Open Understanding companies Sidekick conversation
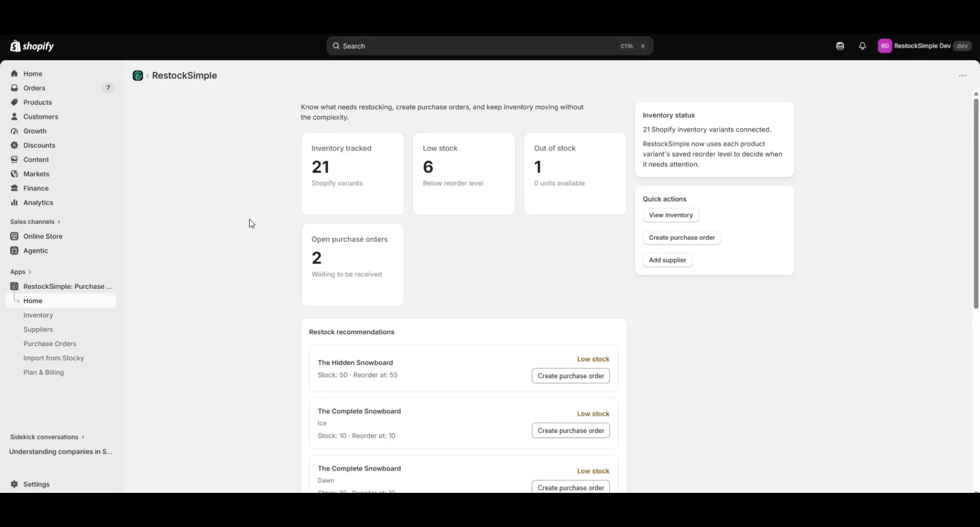Image resolution: width=980 pixels, height=527 pixels. pyautogui.click(x=61, y=451)
